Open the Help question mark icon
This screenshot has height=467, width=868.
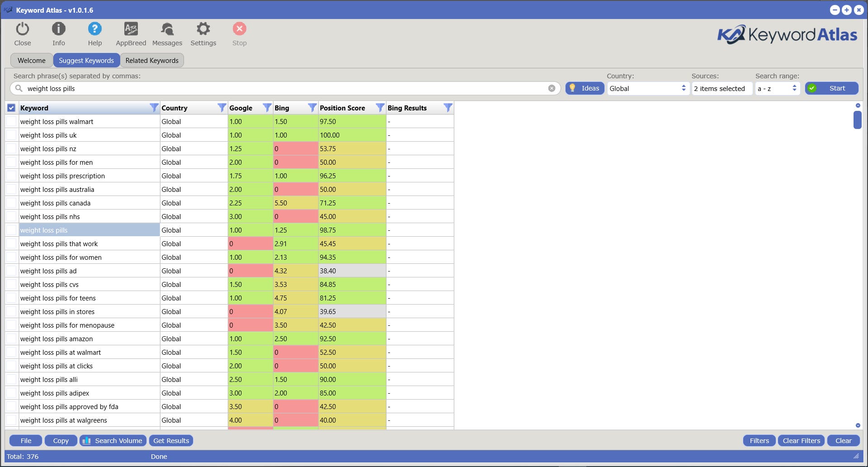click(x=94, y=29)
